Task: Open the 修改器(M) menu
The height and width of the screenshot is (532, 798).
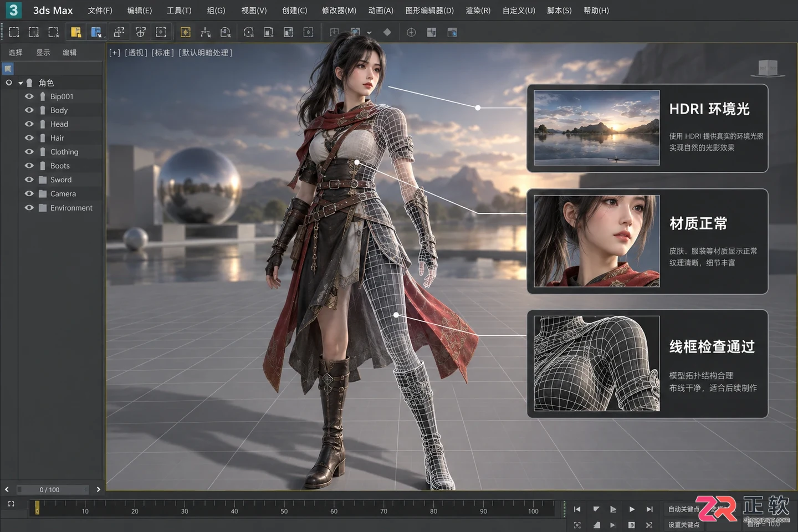Action: point(339,11)
